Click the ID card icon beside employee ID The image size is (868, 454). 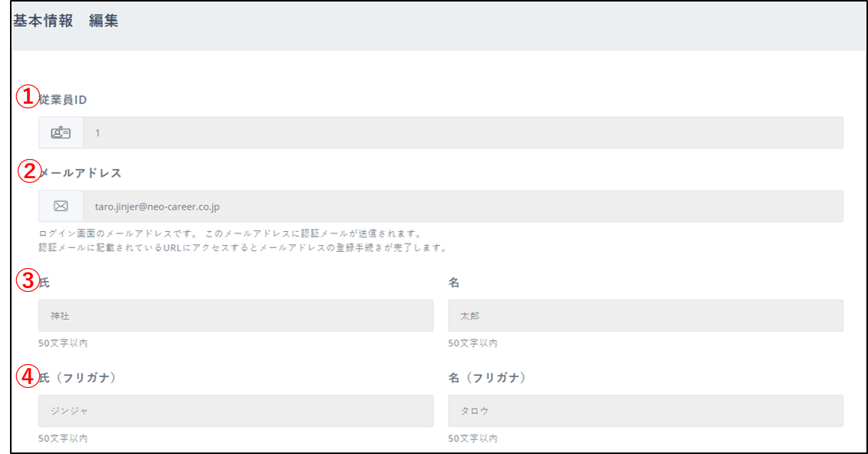(x=61, y=133)
